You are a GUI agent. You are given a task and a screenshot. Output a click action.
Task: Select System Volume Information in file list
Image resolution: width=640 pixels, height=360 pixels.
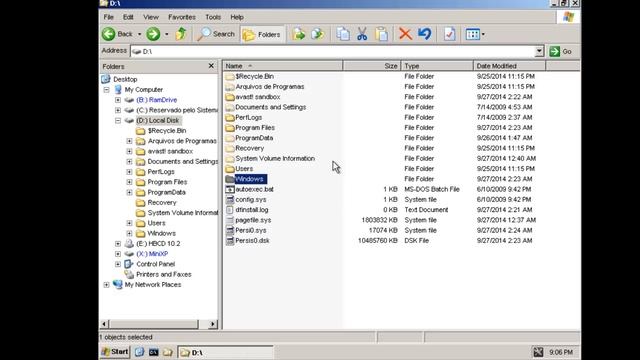click(275, 158)
